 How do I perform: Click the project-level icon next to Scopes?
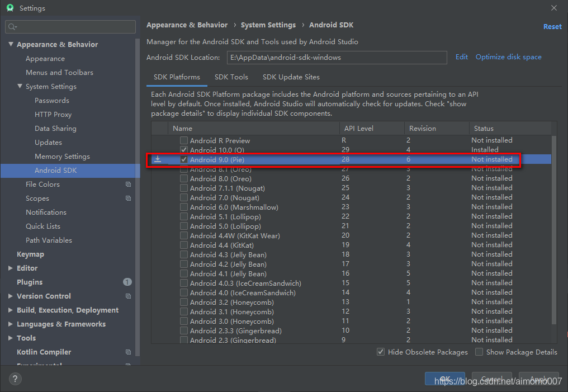pos(128,199)
